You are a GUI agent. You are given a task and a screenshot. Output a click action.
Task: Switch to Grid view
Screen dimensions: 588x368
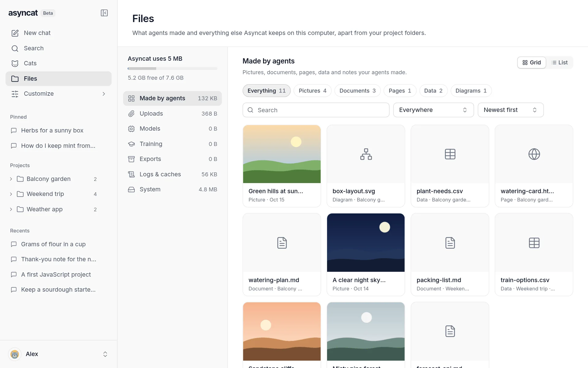532,63
